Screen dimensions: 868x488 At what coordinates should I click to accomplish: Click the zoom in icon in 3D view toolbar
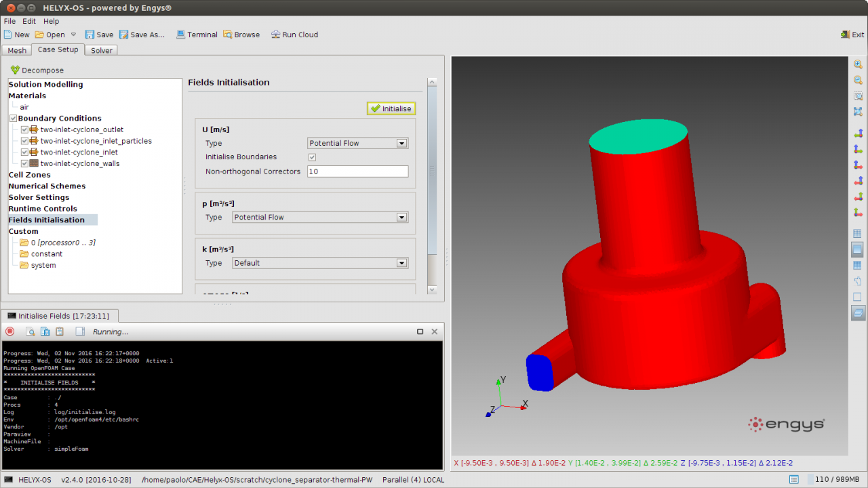coord(858,64)
